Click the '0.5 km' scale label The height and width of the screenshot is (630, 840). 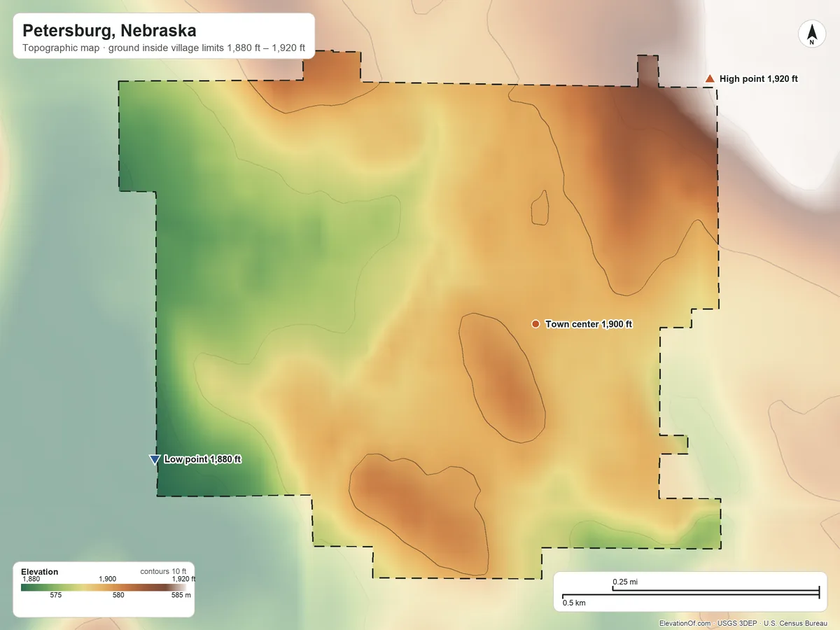(x=575, y=603)
